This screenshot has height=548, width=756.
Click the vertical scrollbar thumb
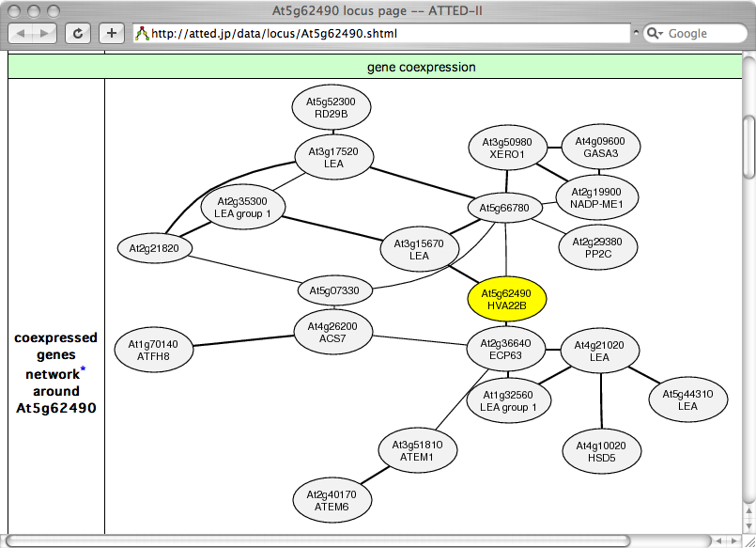748,146
